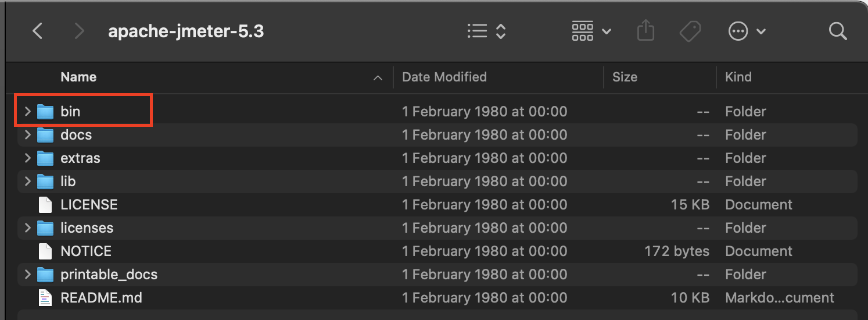
Task: Expand the bin folder disclosure arrow
Action: click(x=27, y=111)
